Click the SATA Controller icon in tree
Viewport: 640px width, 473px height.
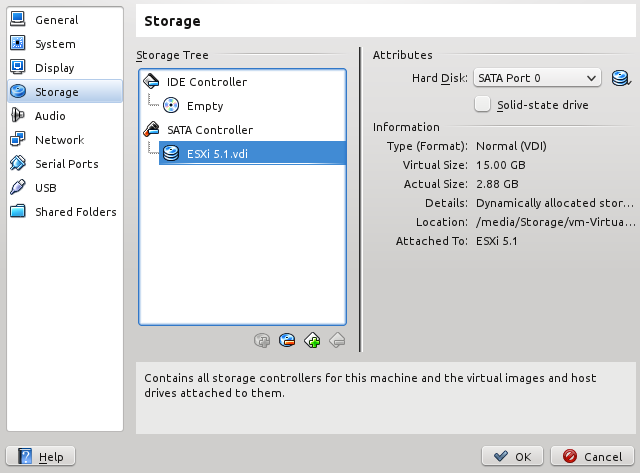tap(151, 130)
